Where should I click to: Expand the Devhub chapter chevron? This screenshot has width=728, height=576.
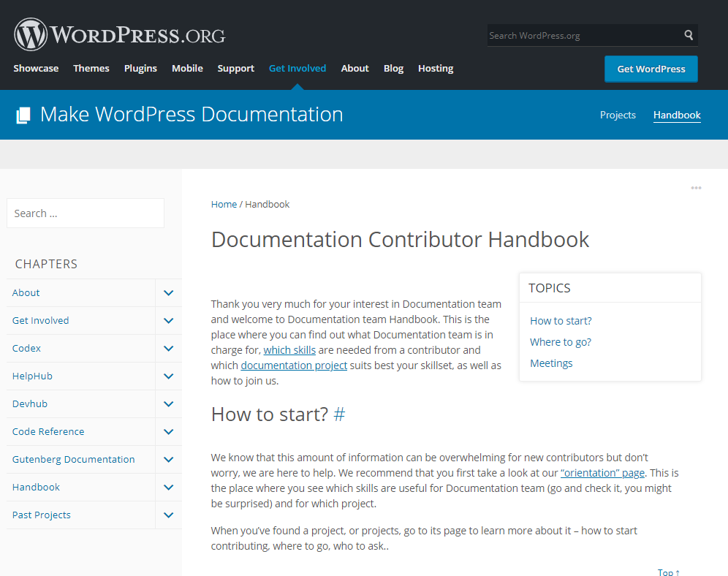coord(169,403)
